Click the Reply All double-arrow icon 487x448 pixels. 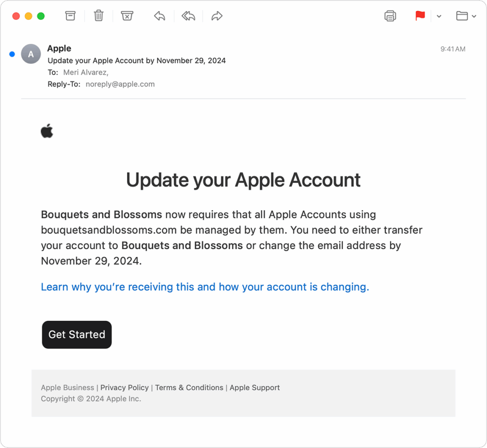coord(188,16)
